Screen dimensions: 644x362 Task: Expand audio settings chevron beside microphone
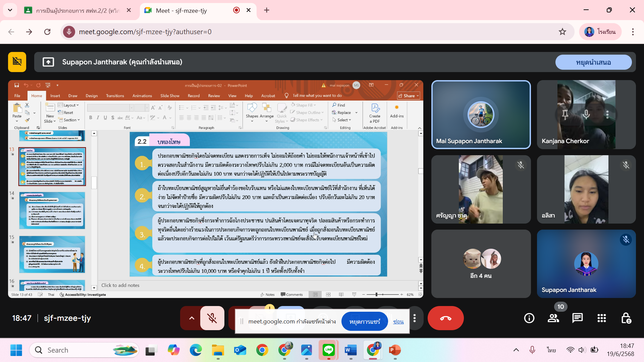(192, 318)
